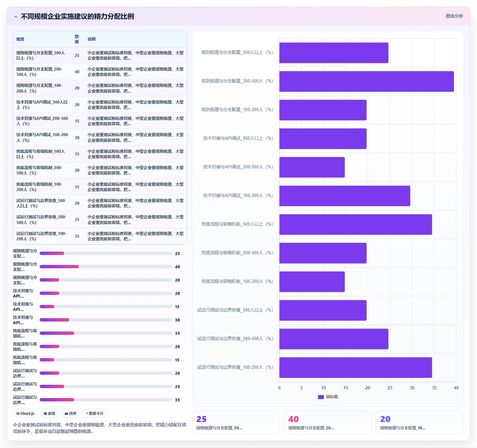Viewport: 477px width, 448px height.
Task: Click chart bar for 技术对接与API调试_100-200人
Action: 345,196
